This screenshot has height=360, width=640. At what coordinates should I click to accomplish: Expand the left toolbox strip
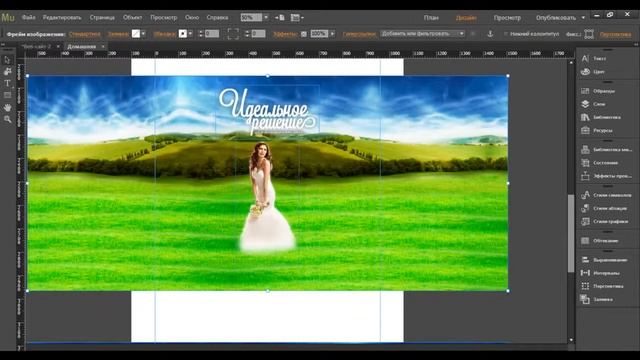click(x=3, y=44)
